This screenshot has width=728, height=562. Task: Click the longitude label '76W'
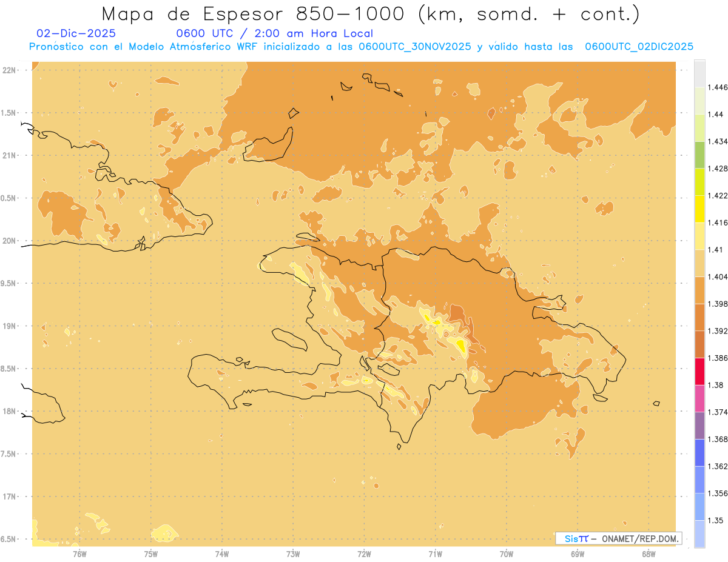point(79,554)
